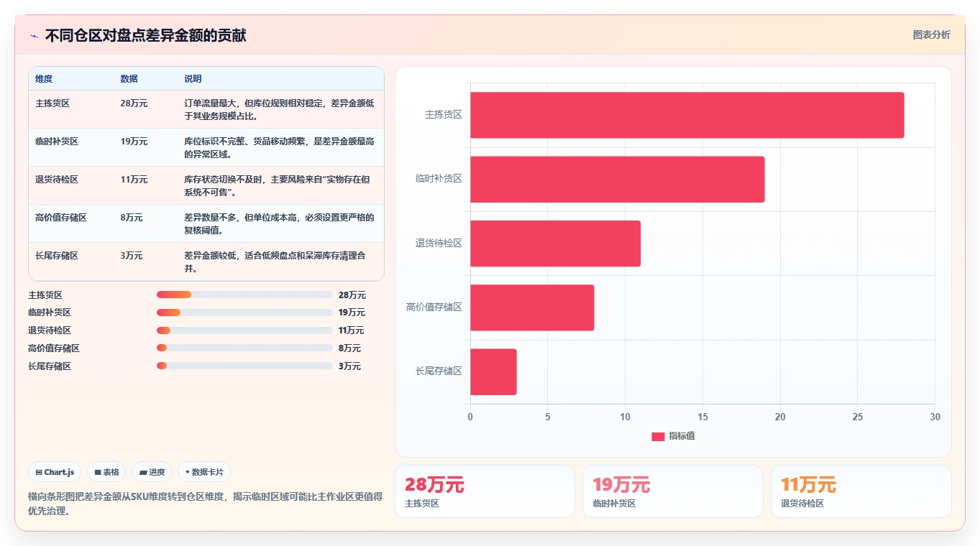Click the 长尾存储区 progress bar
The width and height of the screenshot is (980, 546).
click(x=244, y=366)
